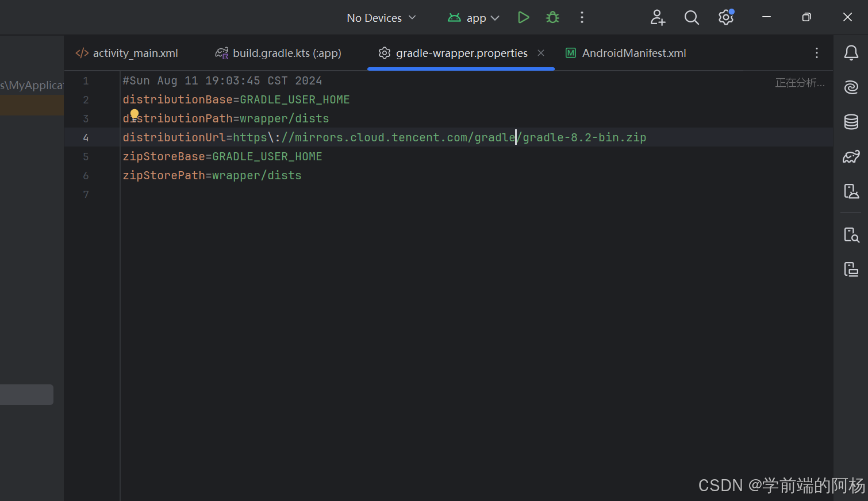Screen dimensions: 868x501
Task: Start debugging with the bug icon
Action: click(x=552, y=17)
